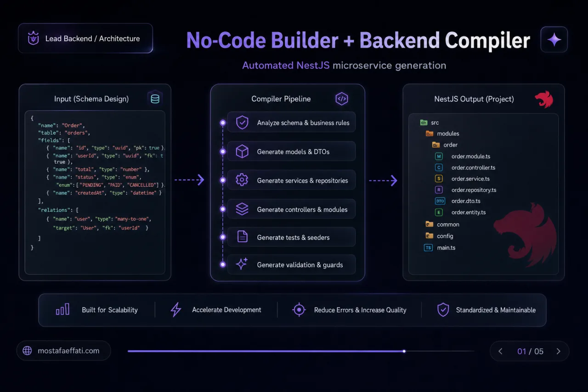Click the C icon of order.controller.ts
Screen dimensions: 588x392
pos(439,168)
